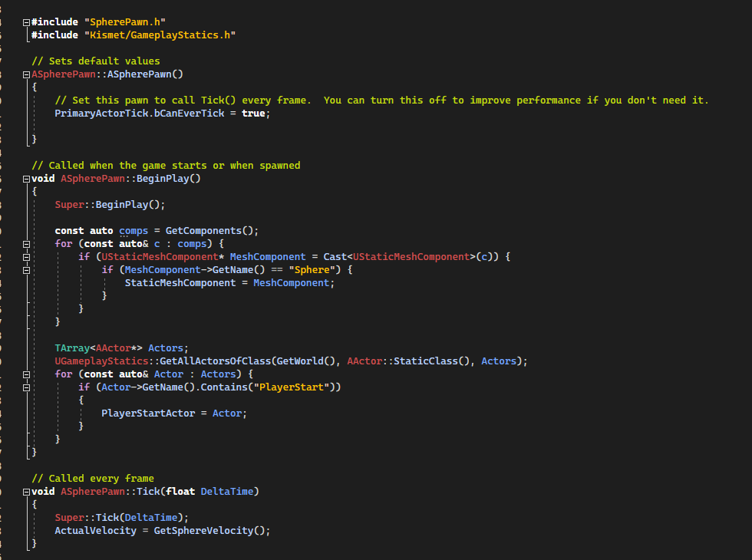
Task: Collapse the ASpherePawn constructor fold marker
Action: (26, 75)
